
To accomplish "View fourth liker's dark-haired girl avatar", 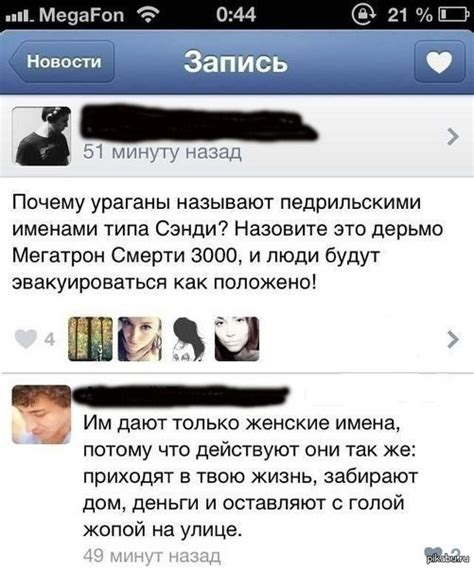I will tap(237, 339).
